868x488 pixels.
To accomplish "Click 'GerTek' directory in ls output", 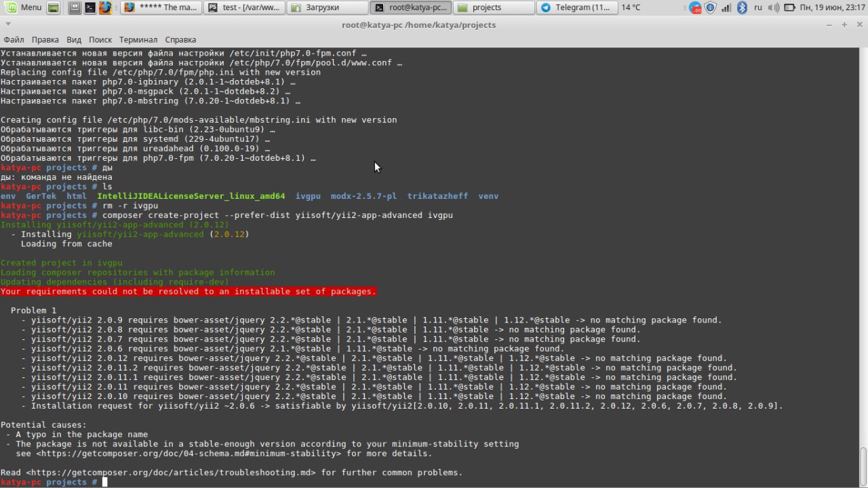I will pos(41,196).
